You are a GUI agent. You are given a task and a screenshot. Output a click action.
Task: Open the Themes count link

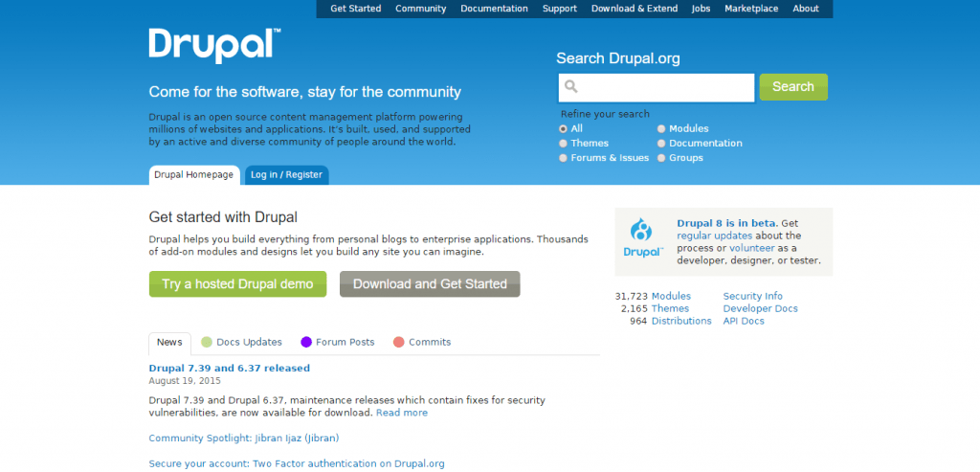coord(670,309)
